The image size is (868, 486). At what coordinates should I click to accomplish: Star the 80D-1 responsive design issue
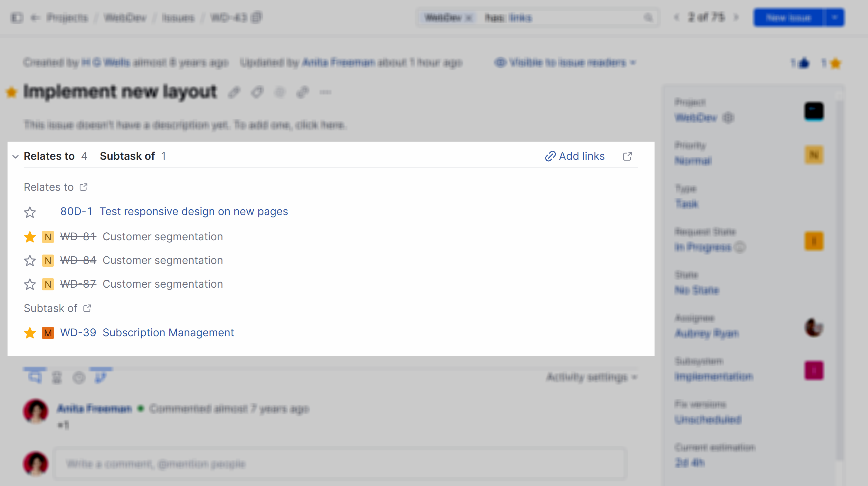(30, 212)
